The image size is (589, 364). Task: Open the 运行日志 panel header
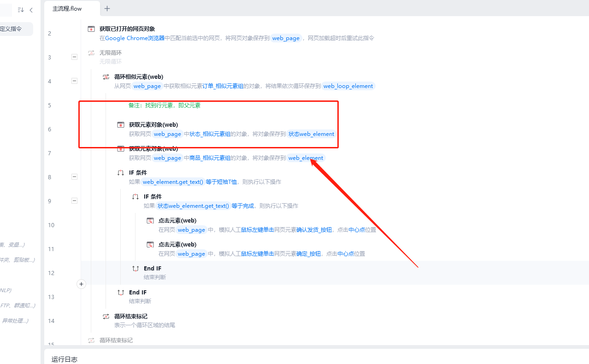(65, 359)
